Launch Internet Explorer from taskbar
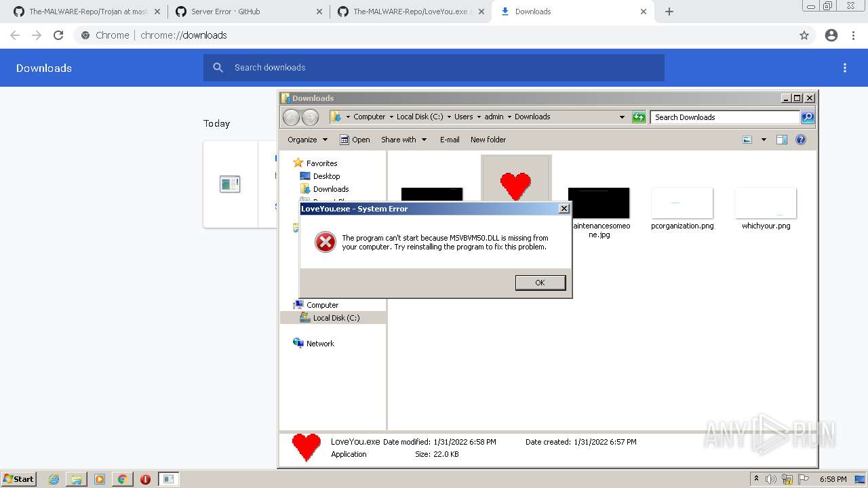The image size is (868, 488). [x=54, y=479]
